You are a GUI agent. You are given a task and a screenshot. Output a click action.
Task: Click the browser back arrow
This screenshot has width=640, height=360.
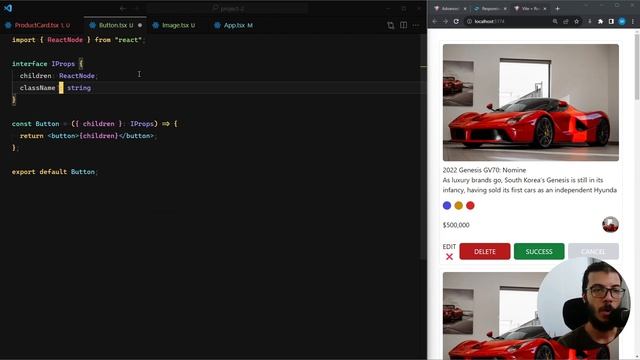click(x=435, y=21)
